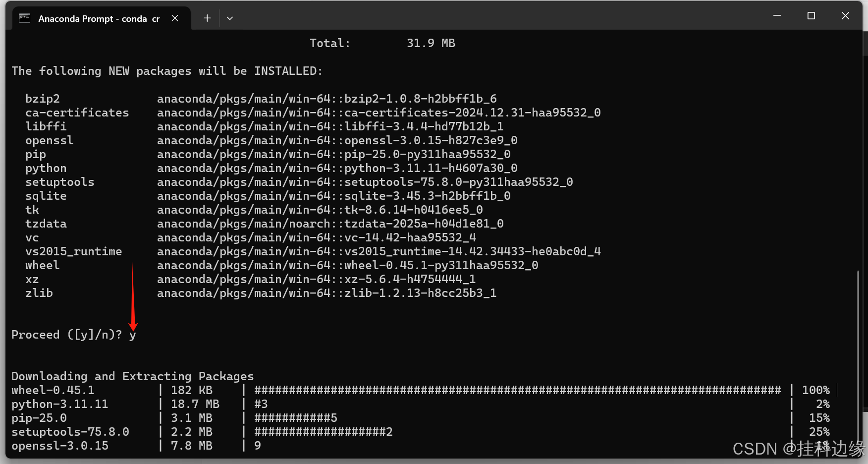Minimize the terminal window
This screenshot has width=868, height=464.
(x=777, y=16)
